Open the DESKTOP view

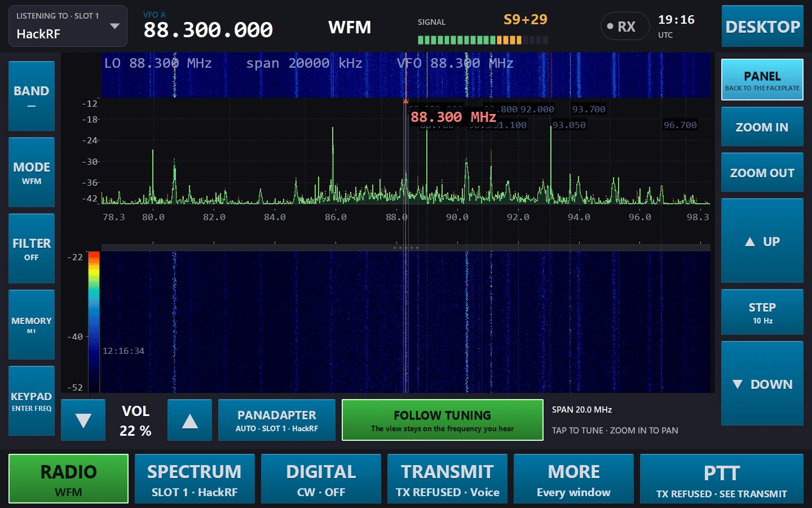click(x=762, y=26)
